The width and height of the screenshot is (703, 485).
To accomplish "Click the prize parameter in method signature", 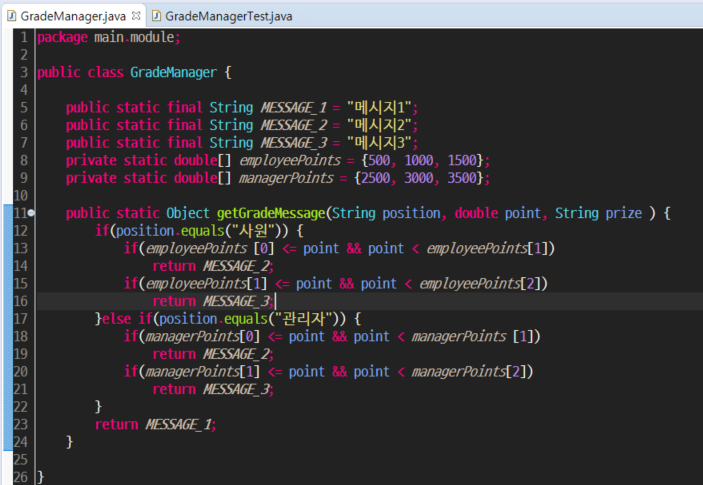I will click(624, 213).
